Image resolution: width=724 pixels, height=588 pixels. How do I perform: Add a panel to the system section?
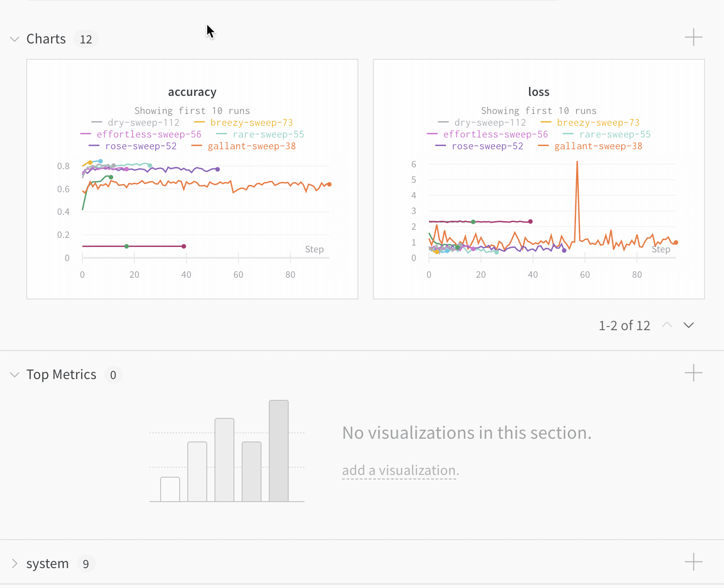point(693,562)
